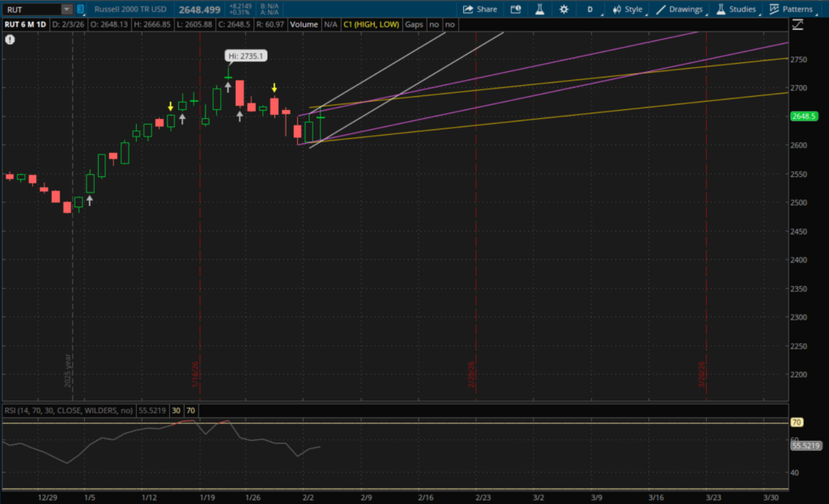Expand the RUT symbol dropdown arrow
This screenshot has height=504, width=829.
[66, 9]
